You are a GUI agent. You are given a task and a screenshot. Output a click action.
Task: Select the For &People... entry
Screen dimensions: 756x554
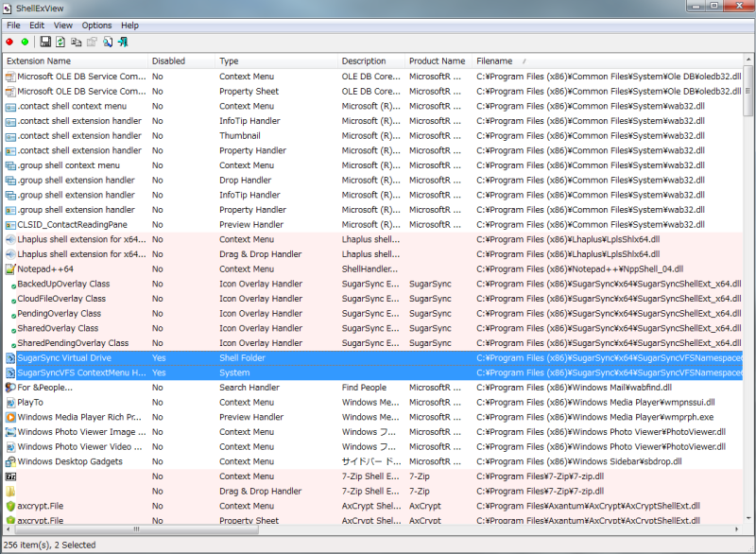point(44,388)
